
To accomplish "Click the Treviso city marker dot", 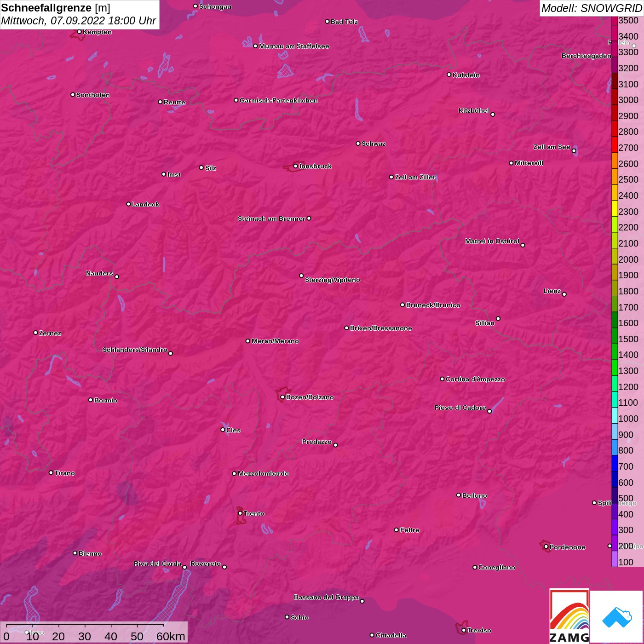I will (x=464, y=630).
